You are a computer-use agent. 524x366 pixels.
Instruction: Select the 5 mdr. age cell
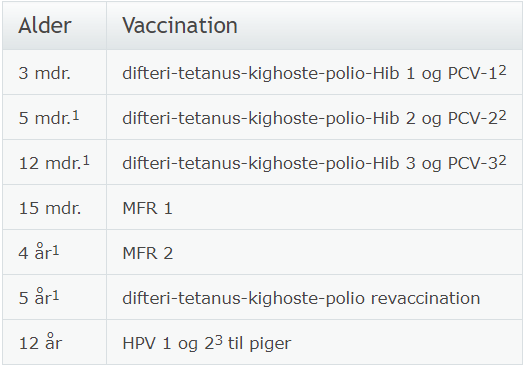click(x=54, y=117)
